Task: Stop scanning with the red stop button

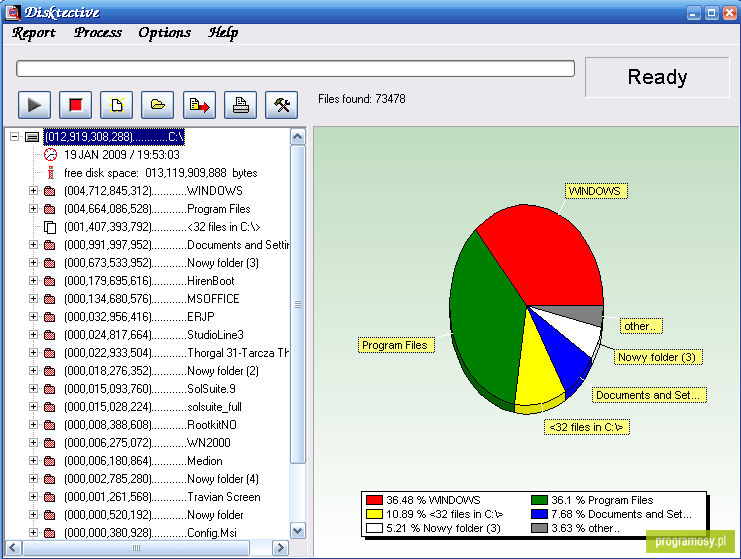Action: point(75,105)
